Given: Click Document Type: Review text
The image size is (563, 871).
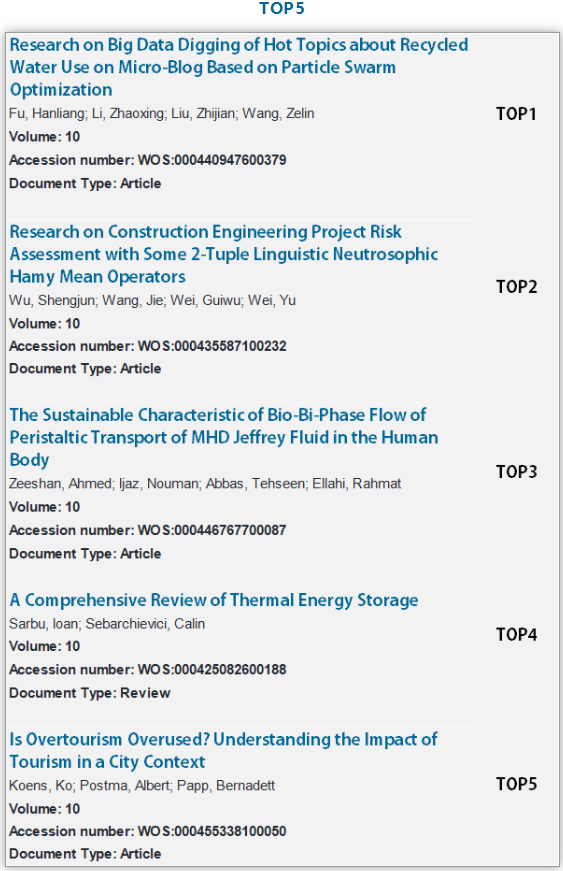Looking at the screenshot, I should coord(90,693).
